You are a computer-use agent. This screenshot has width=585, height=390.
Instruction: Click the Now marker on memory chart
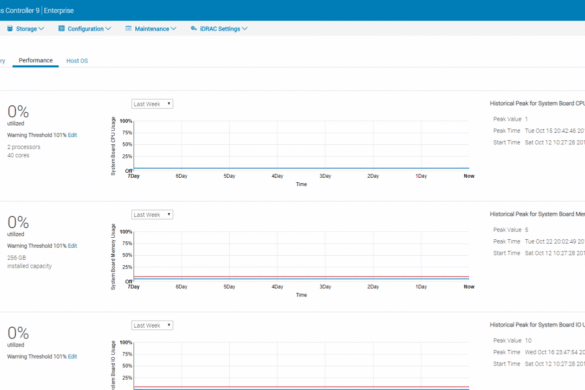[469, 287]
